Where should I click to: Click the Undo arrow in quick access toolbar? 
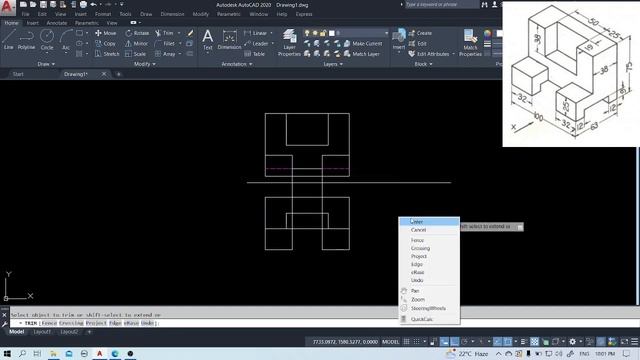point(93,4)
